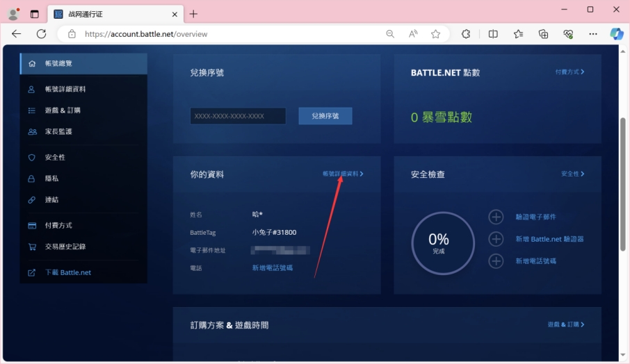The height and width of the screenshot is (364, 630).
Task: Click the padlock icon beside 隱私
Action: pyautogui.click(x=31, y=179)
